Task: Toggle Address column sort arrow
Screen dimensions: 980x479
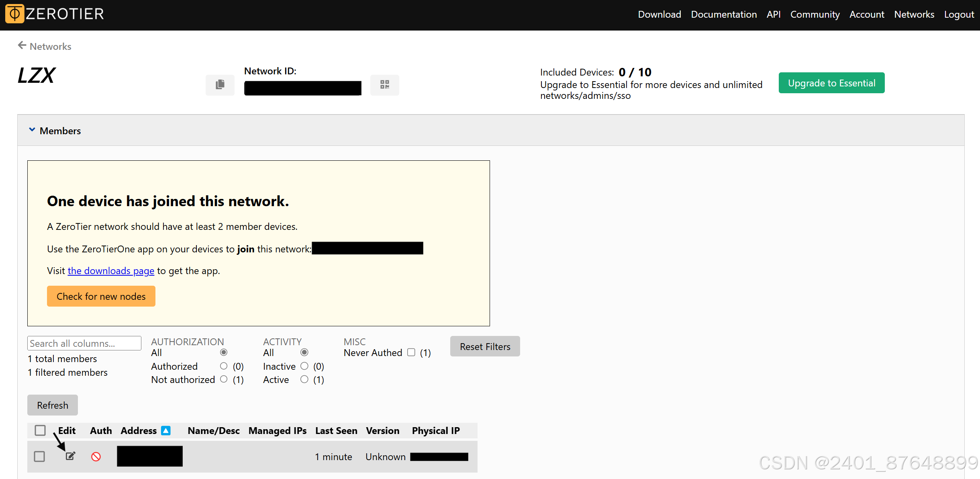Action: (166, 430)
